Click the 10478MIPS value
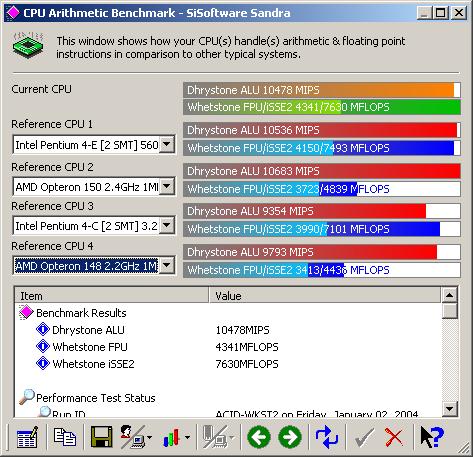473x457 pixels. point(242,330)
